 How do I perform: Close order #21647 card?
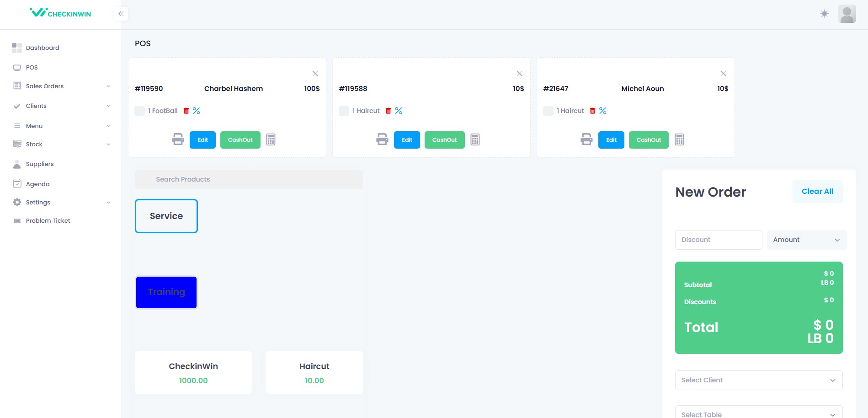723,73
